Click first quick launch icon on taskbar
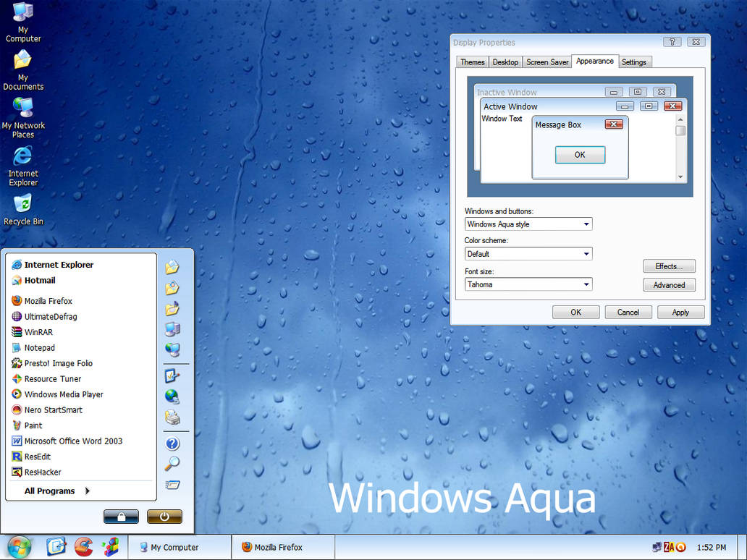This screenshot has height=560, width=747. click(x=56, y=547)
